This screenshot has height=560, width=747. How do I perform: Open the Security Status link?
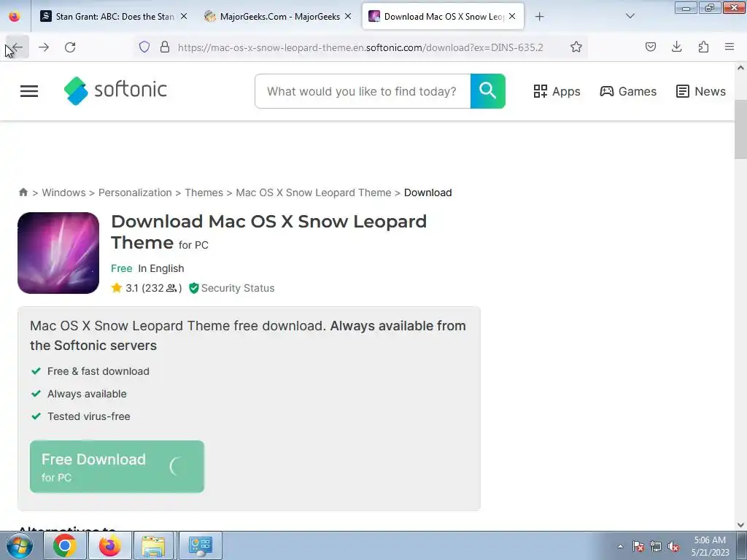[x=232, y=288]
